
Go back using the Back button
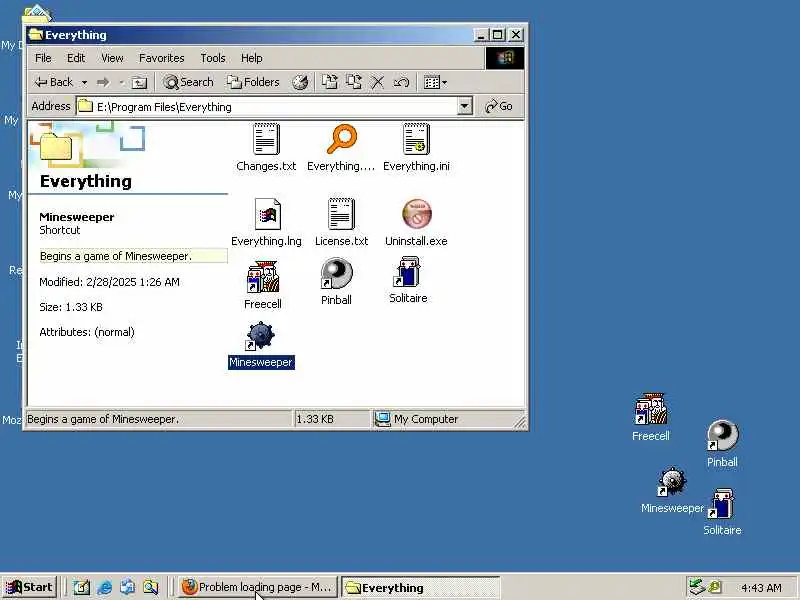coord(54,82)
